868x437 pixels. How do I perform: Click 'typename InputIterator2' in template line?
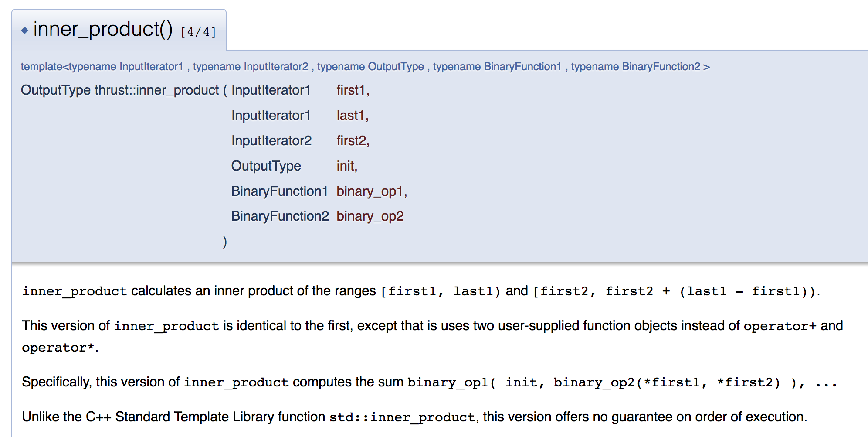pyautogui.click(x=251, y=67)
